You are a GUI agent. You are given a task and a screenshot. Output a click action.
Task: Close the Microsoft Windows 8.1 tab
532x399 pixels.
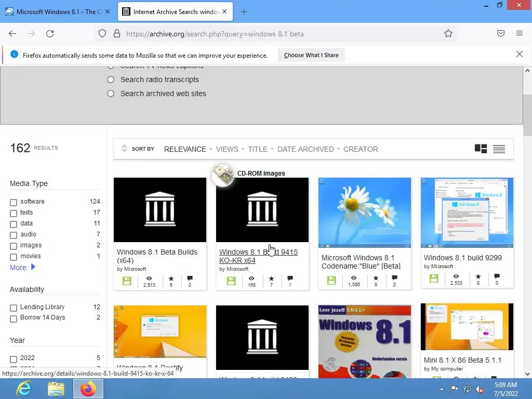coord(108,11)
